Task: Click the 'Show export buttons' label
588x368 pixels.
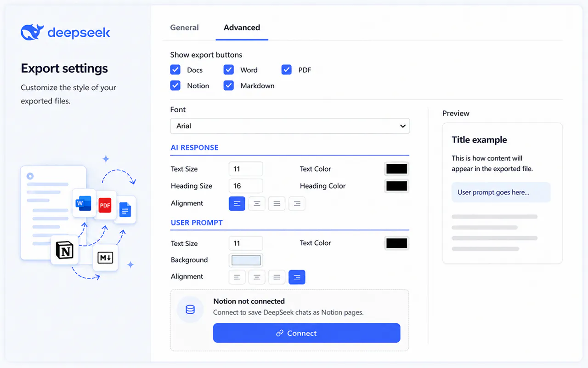Action: (x=206, y=55)
